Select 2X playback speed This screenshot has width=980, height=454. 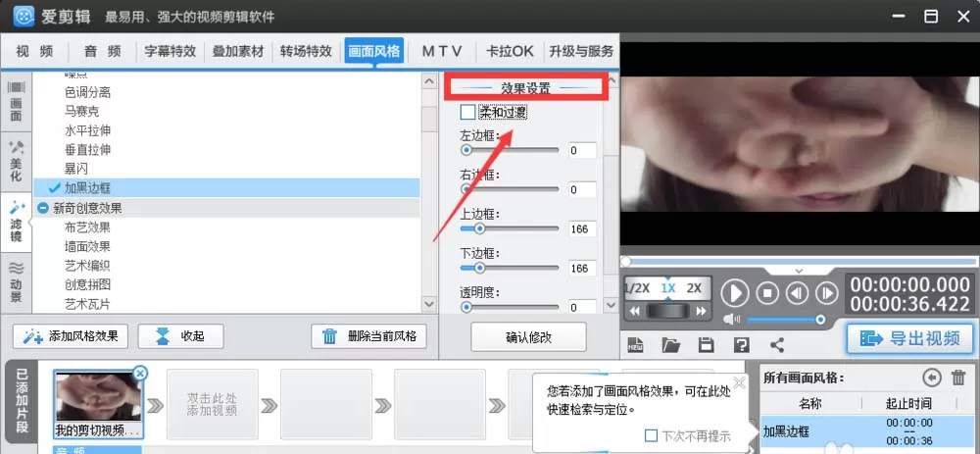click(695, 288)
